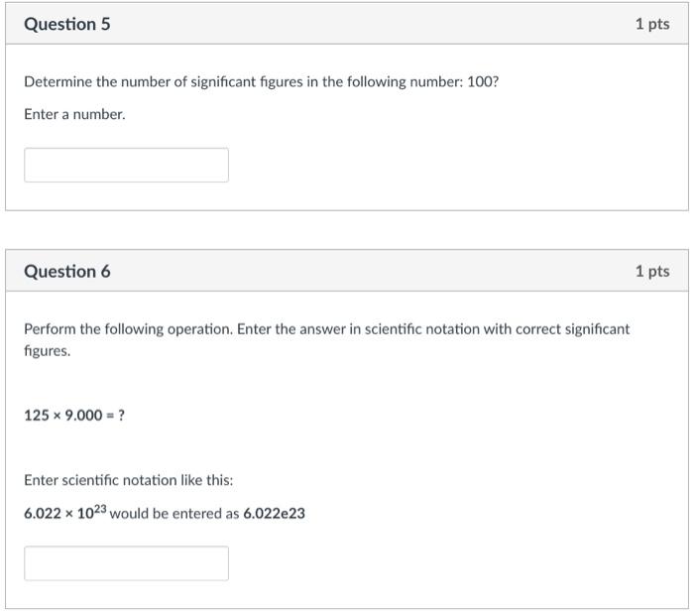694x616 pixels.
Task: Click the Question 5 answer input field
Action: [126, 165]
